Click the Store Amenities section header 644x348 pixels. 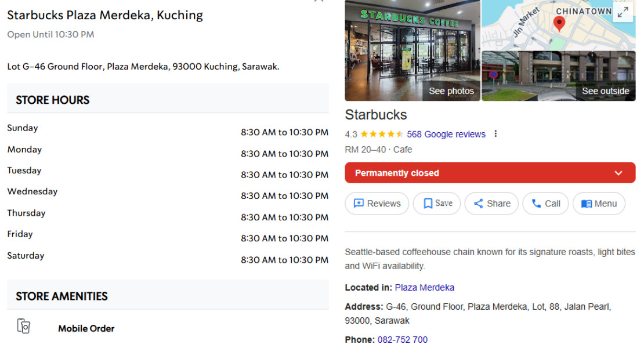click(x=61, y=296)
